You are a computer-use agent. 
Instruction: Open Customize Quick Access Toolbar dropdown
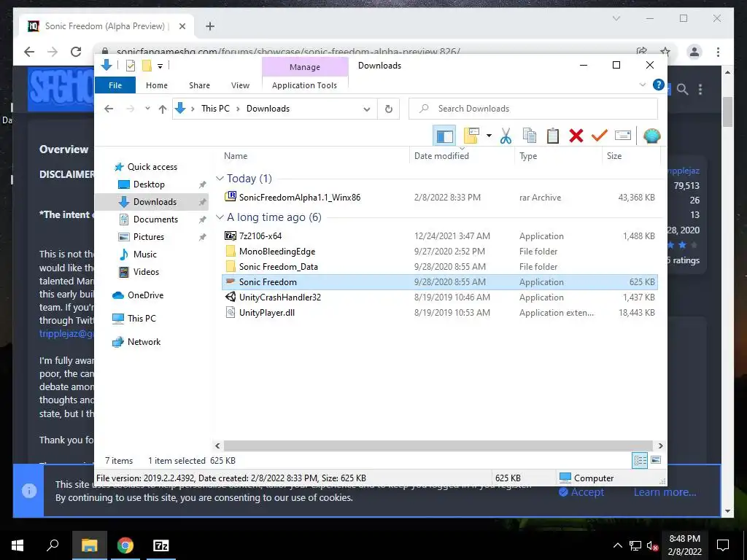160,66
